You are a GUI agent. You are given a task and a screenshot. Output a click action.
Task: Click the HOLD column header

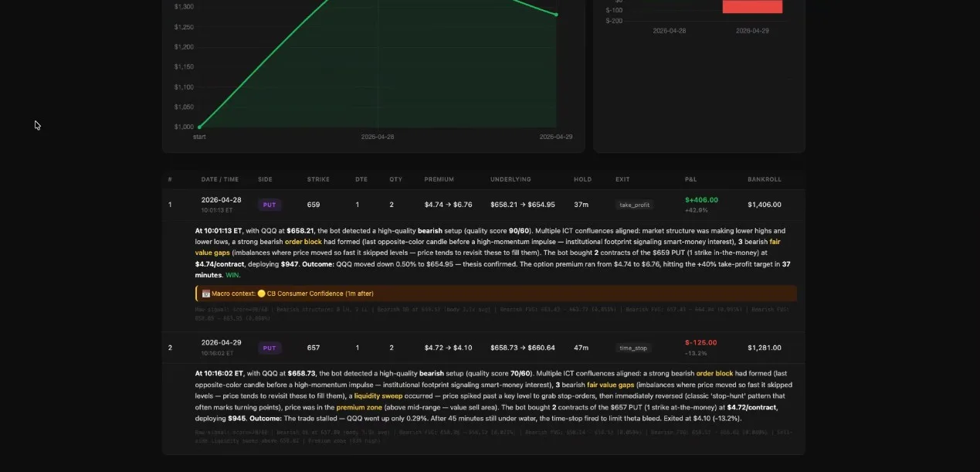coord(582,179)
